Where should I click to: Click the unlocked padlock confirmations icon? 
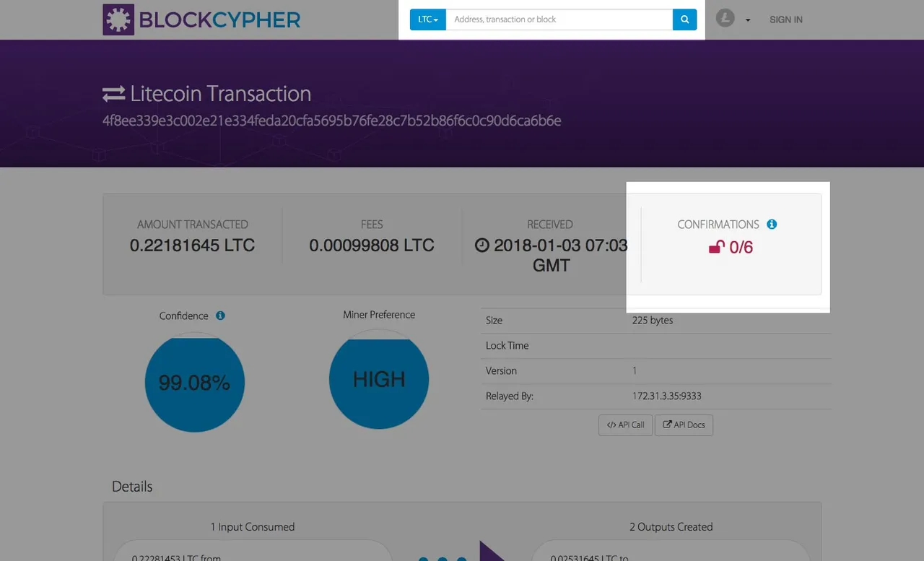716,247
